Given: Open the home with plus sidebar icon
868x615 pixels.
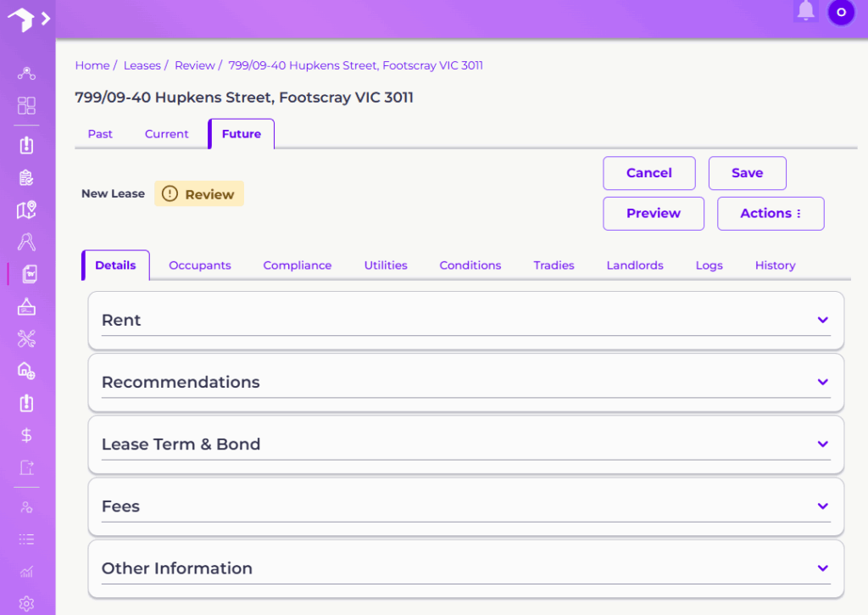Looking at the screenshot, I should coord(26,371).
